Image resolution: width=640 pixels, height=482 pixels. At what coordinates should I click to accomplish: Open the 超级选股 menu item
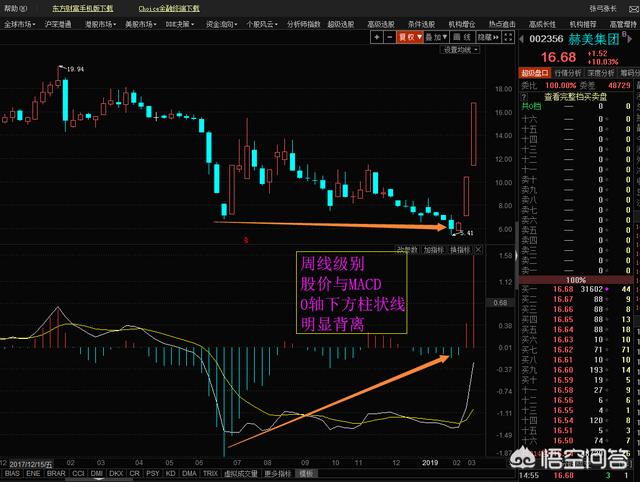[341, 24]
